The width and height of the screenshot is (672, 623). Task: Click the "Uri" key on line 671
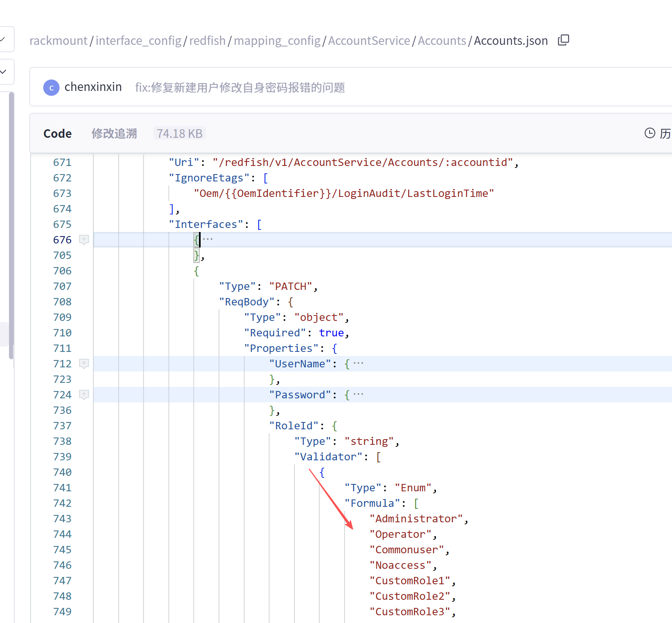[184, 162]
